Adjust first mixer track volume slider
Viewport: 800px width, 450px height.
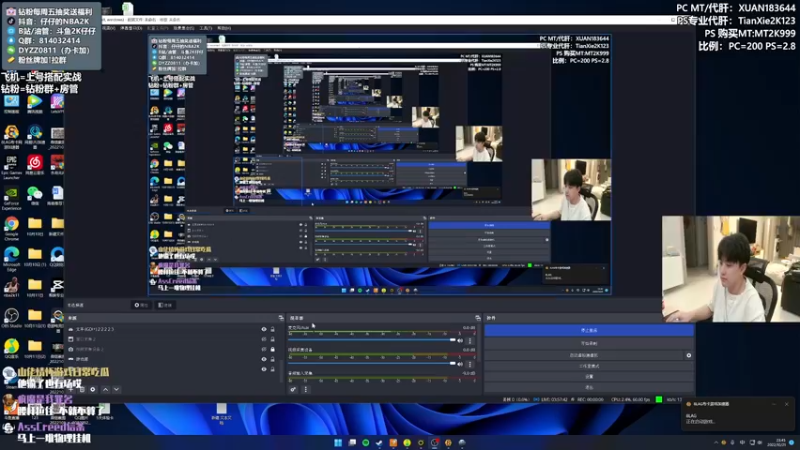[372, 340]
